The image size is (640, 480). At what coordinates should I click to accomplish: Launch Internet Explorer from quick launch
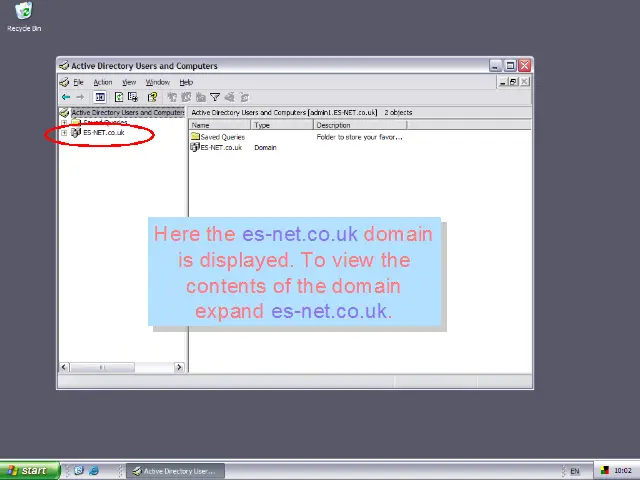[93, 471]
